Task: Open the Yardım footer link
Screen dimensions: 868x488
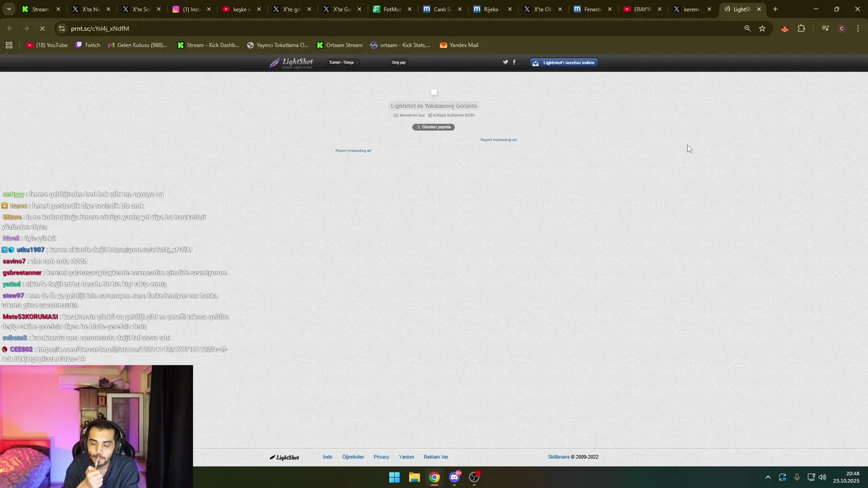Action: click(x=406, y=457)
